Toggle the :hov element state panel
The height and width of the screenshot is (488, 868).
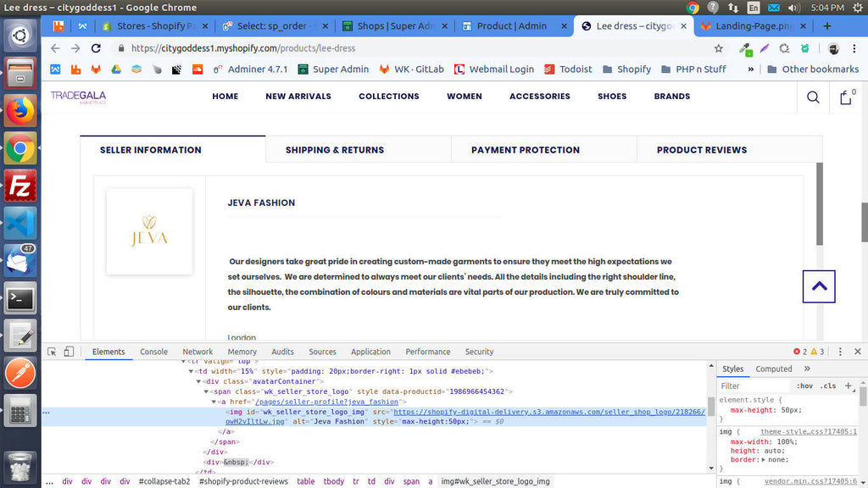coord(804,385)
